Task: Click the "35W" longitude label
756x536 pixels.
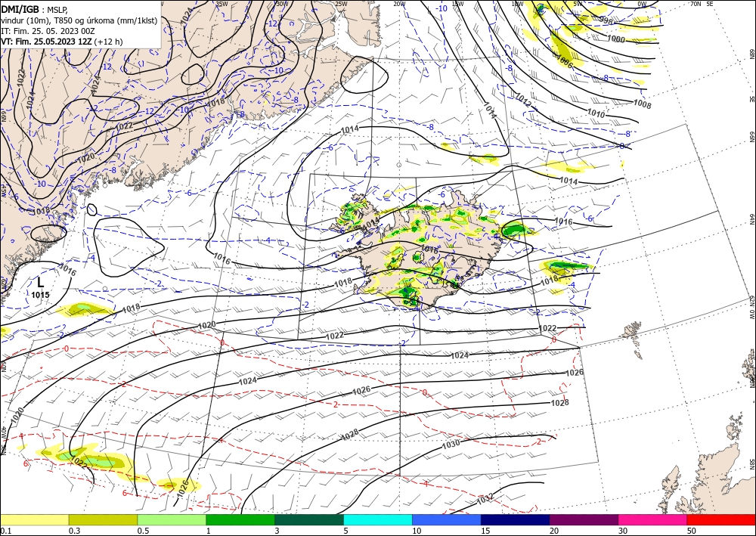Action: point(222,4)
